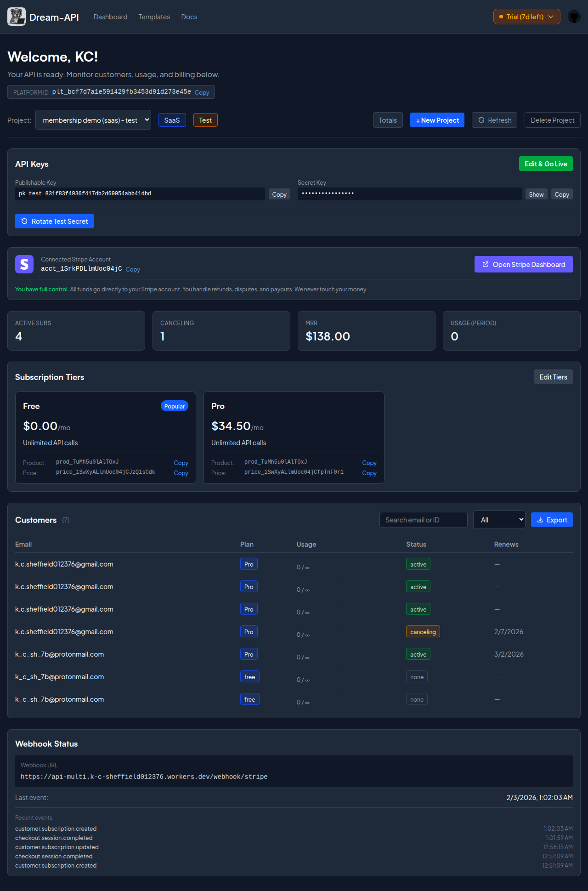Click the purple Stripe logo icon
The width and height of the screenshot is (588, 891).
tap(24, 264)
